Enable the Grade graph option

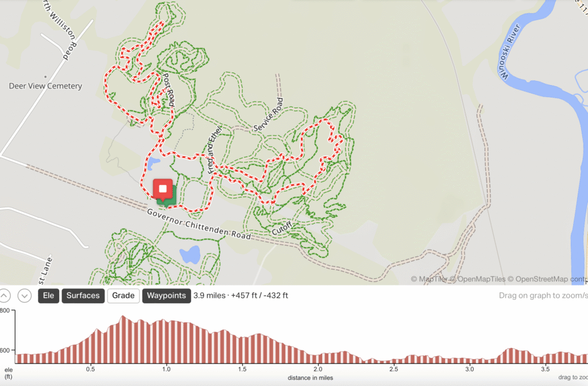pos(123,296)
